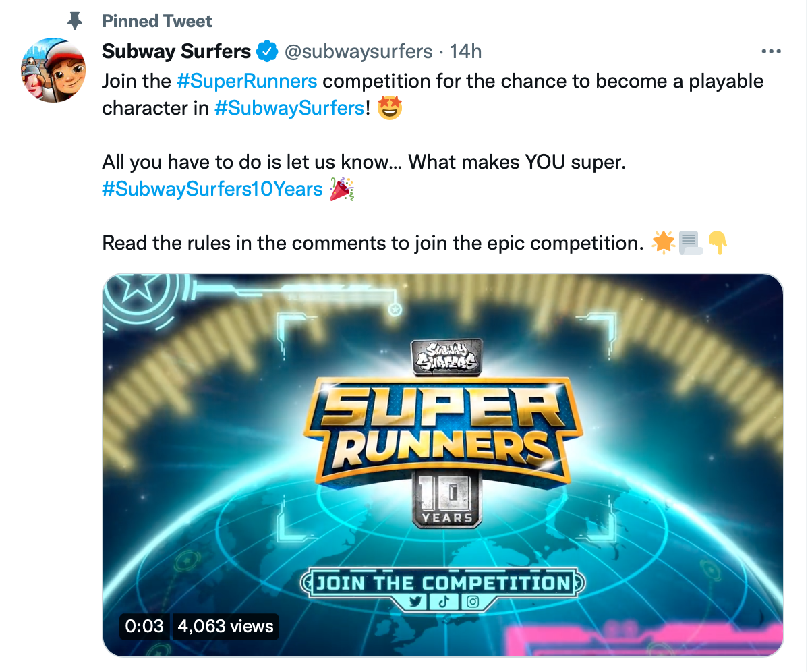Select the #SubwaySurfers10Years hashtag
812x672 pixels.
coord(212,189)
